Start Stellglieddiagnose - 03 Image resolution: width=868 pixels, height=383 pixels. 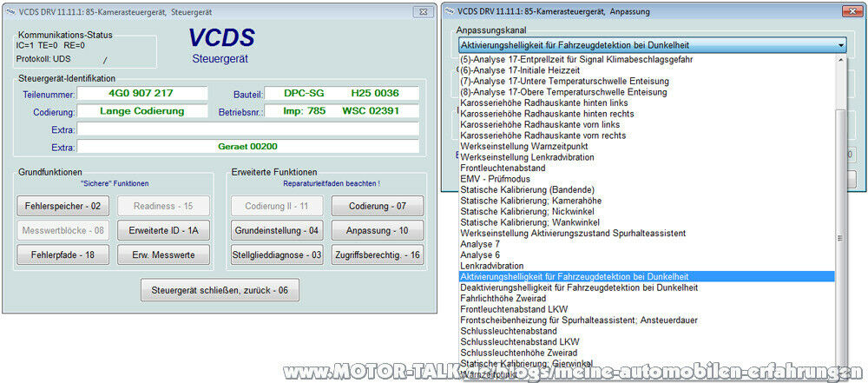coord(277,255)
